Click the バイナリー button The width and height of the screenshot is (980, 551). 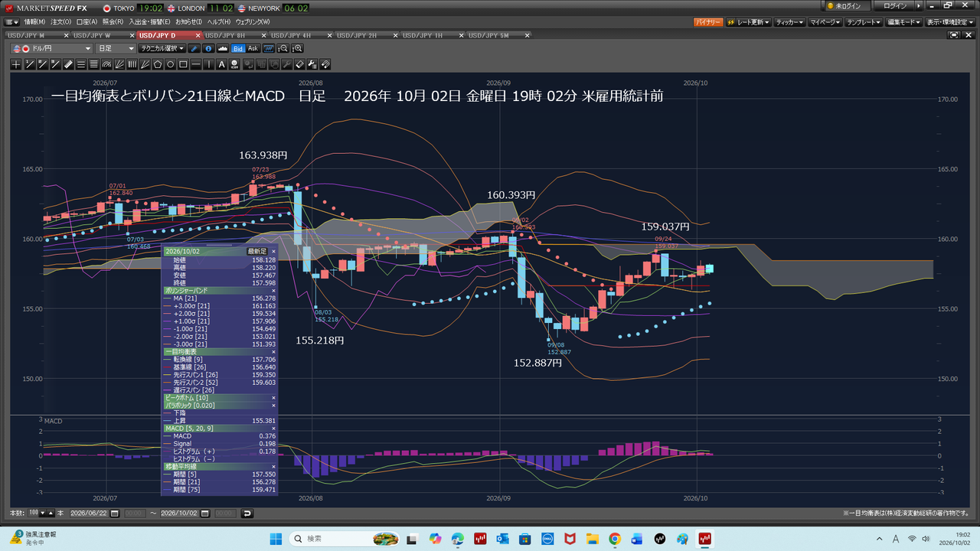coord(708,22)
